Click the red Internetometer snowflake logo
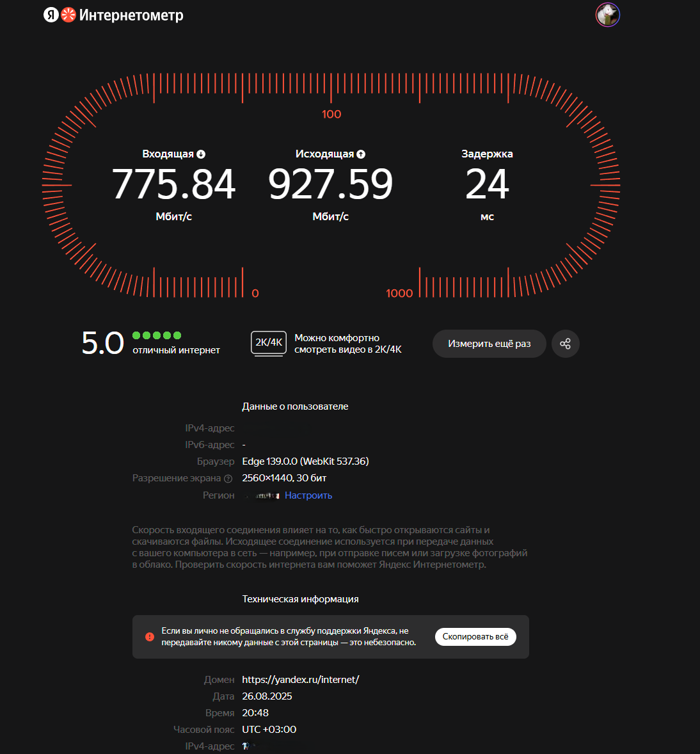700x754 pixels. pos(68,15)
